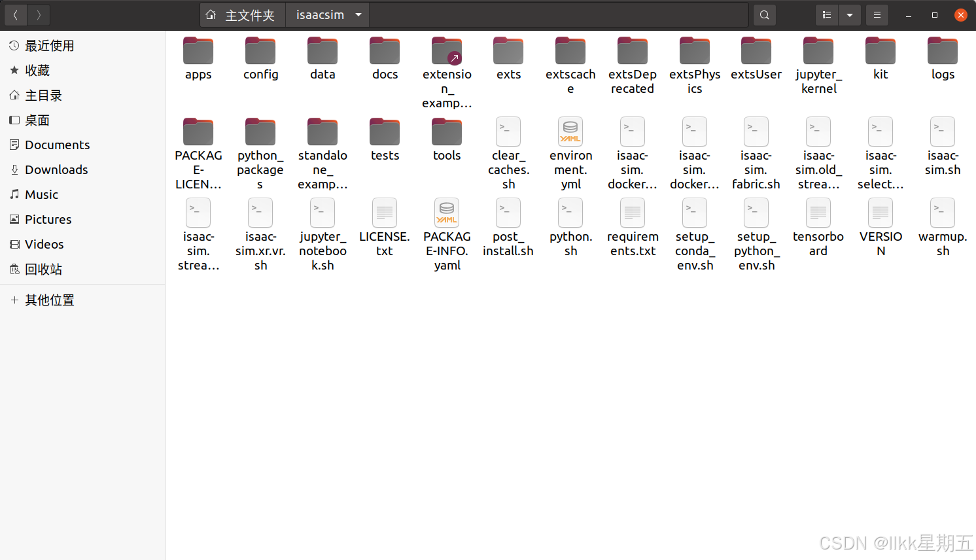The height and width of the screenshot is (560, 976).
Task: Open the python_packages folder
Action: click(x=260, y=154)
